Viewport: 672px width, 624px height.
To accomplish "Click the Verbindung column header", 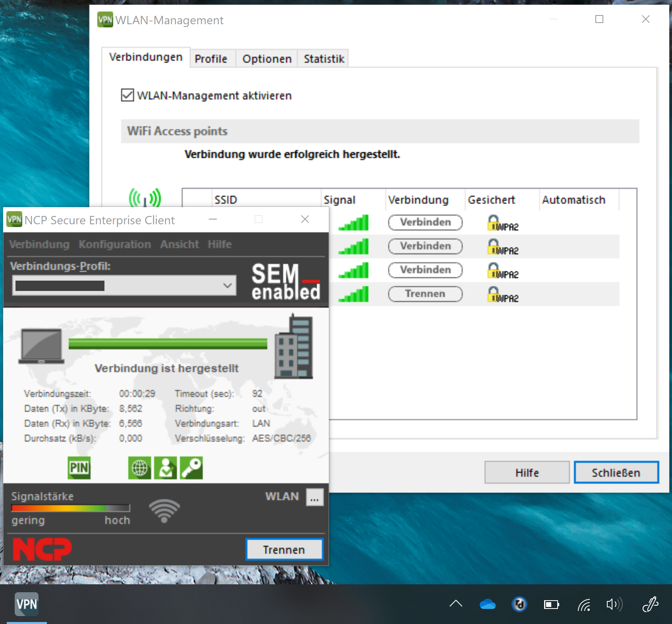I will coord(425,200).
